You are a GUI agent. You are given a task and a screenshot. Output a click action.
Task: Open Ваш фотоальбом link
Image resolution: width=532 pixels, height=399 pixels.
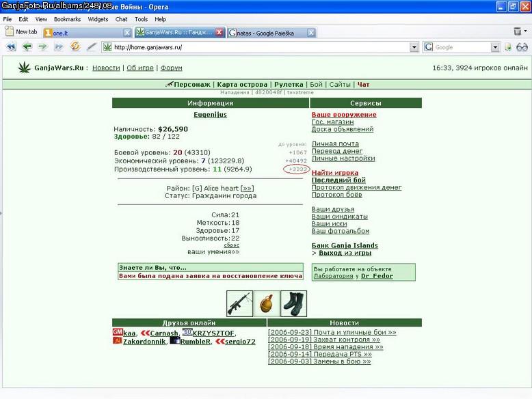tap(341, 231)
